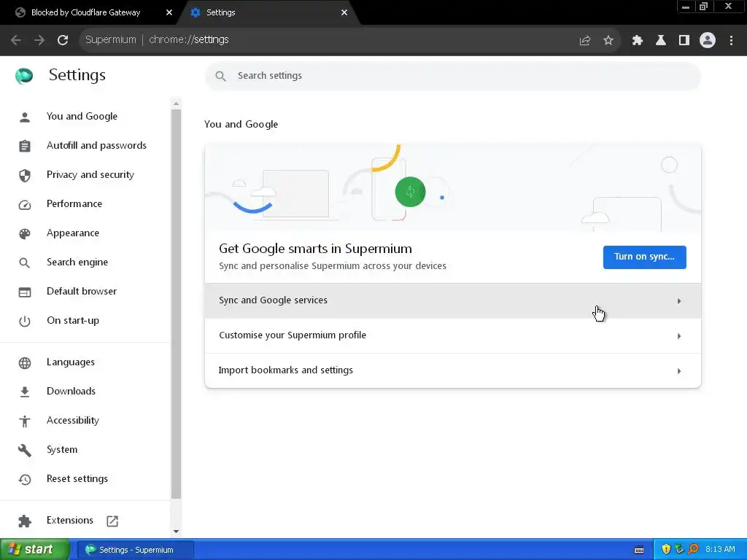This screenshot has height=560, width=747.
Task: Open the three-dot browser menu
Action: pyautogui.click(x=731, y=41)
